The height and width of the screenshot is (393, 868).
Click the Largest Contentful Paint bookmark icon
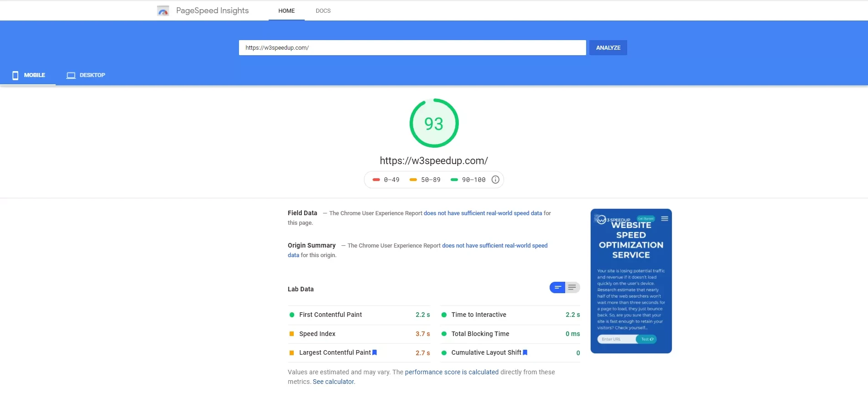(374, 352)
